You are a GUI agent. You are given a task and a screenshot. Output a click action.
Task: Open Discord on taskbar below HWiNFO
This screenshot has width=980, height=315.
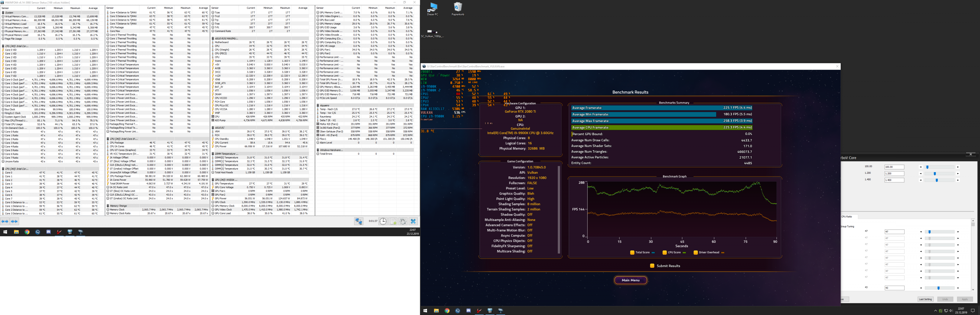48,232
